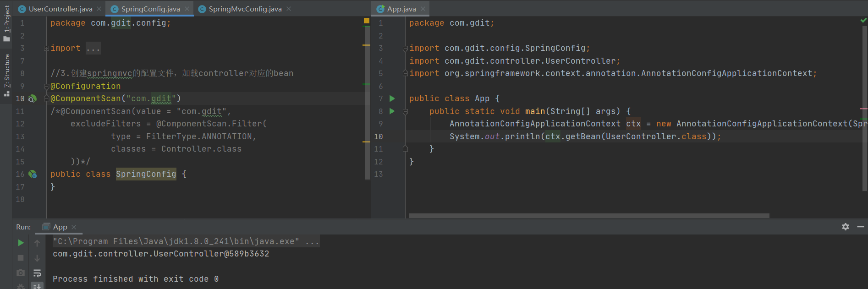Select the SpringConfig.java tab

(x=150, y=9)
